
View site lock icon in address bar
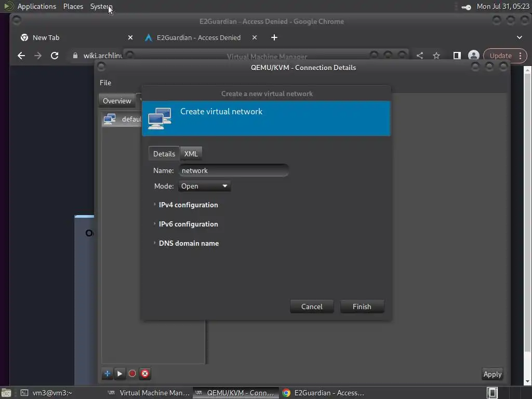(x=75, y=56)
